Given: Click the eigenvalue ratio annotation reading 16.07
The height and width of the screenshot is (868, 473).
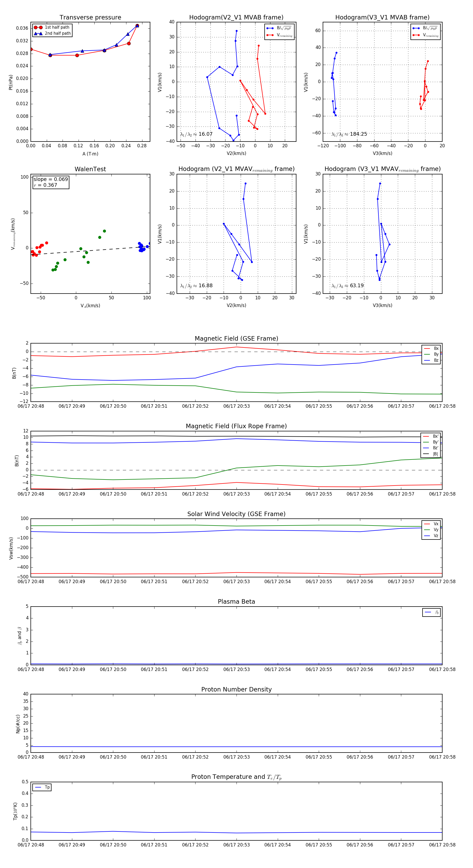Looking at the screenshot, I should (196, 134).
